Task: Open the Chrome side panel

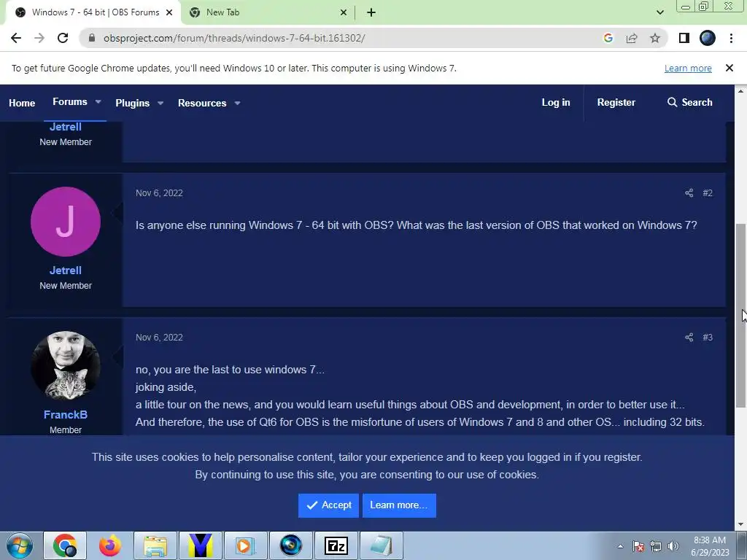Action: coord(684,38)
